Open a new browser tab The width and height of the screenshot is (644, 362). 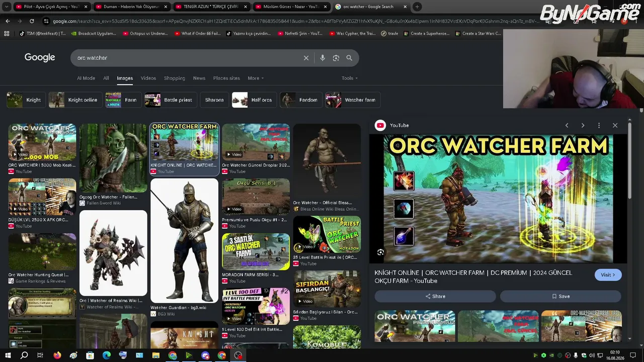tap(417, 7)
